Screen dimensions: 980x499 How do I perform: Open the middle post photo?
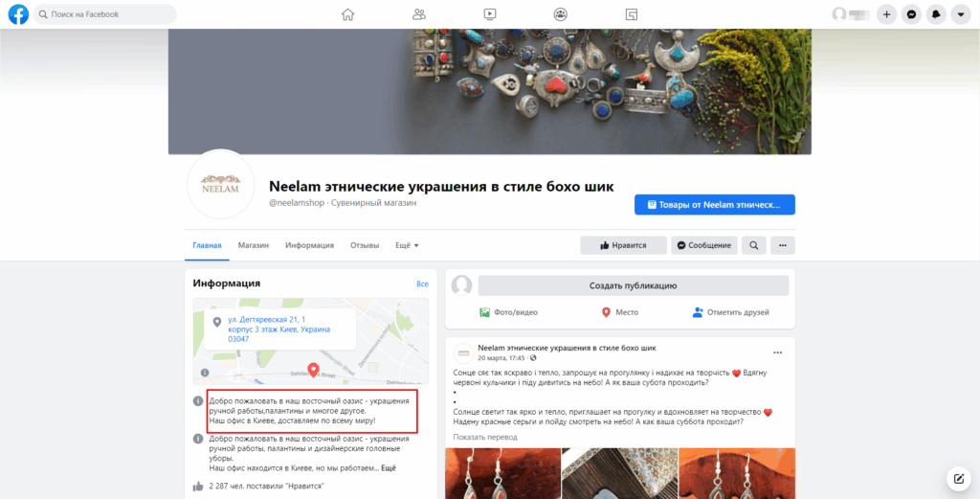(x=619, y=473)
